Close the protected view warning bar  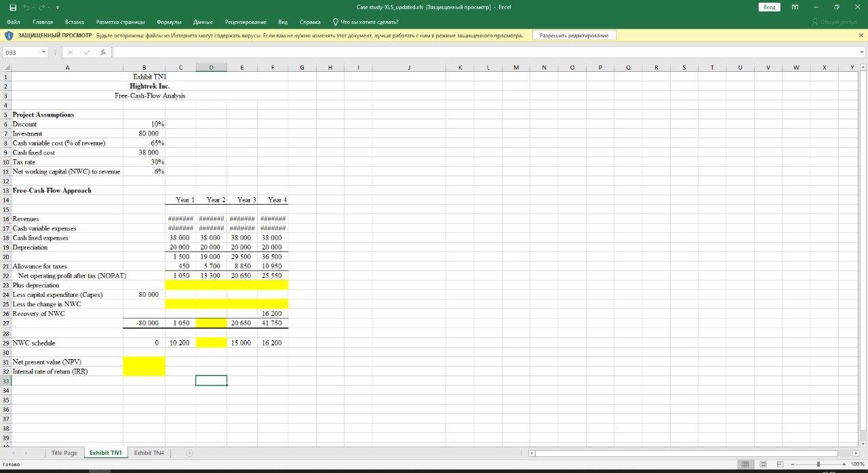coord(861,35)
